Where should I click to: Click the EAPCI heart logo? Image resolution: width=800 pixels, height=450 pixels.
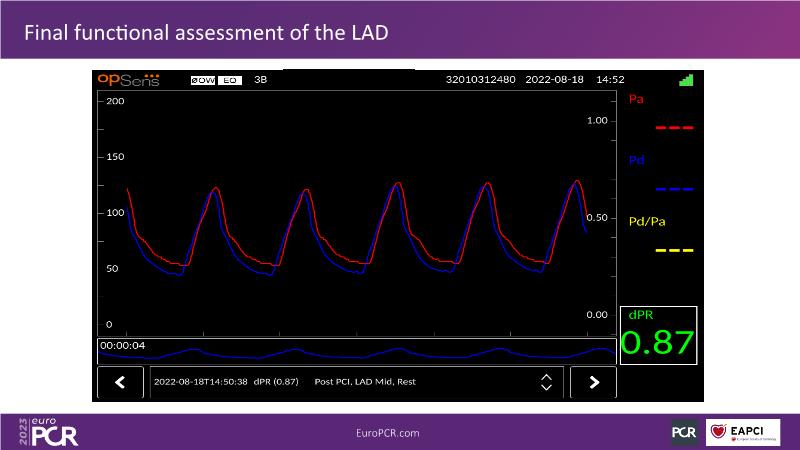click(743, 432)
